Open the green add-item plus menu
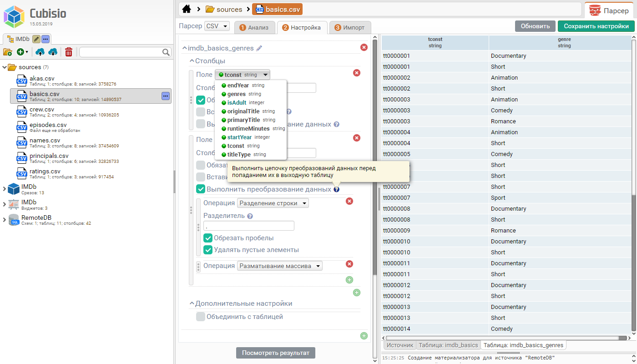637x364 pixels. (22, 52)
